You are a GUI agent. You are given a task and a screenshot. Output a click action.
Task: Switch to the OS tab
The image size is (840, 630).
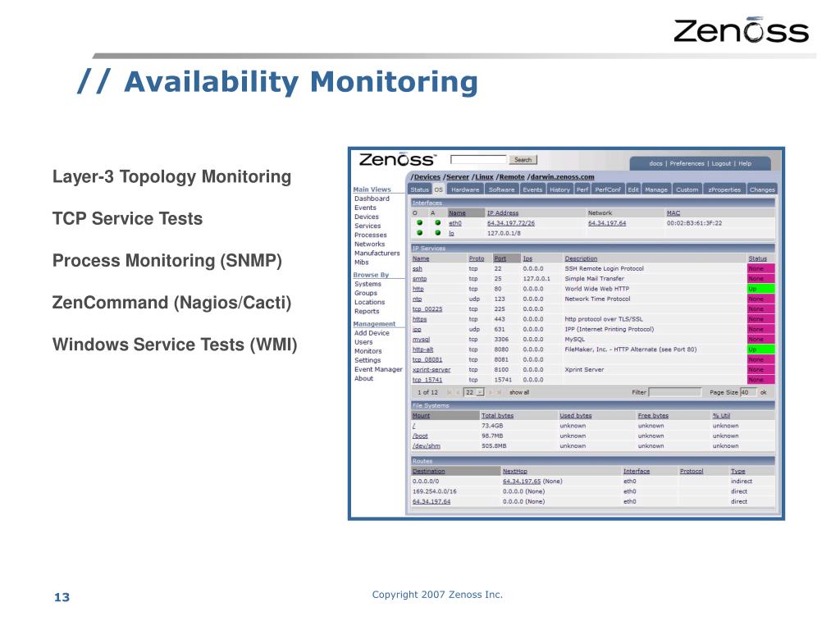[x=438, y=189]
